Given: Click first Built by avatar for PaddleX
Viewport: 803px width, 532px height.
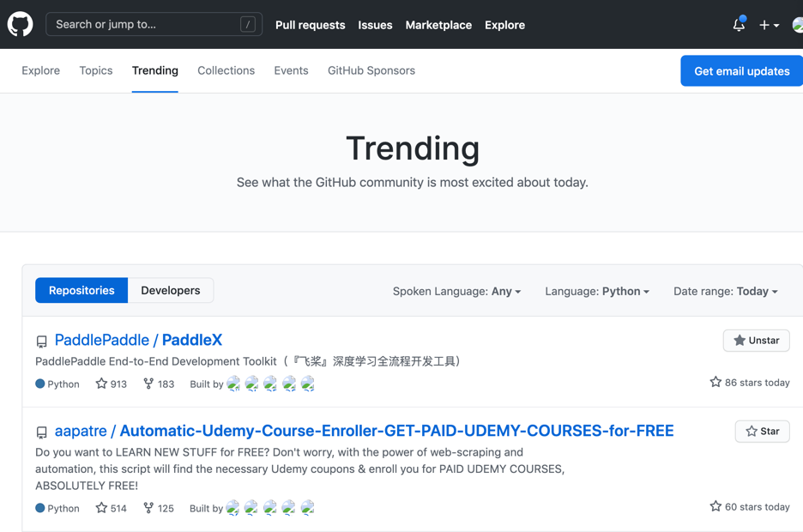Looking at the screenshot, I should pos(233,383).
